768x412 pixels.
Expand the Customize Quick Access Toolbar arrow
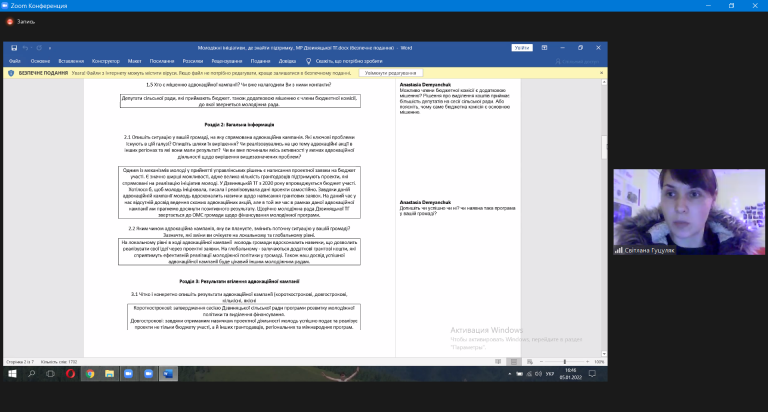coord(49,48)
